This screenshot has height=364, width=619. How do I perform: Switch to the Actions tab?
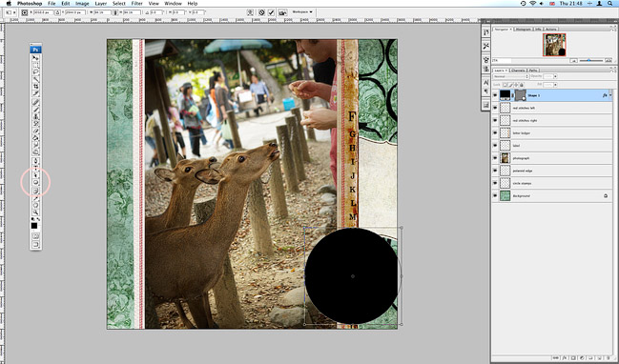[x=551, y=30]
